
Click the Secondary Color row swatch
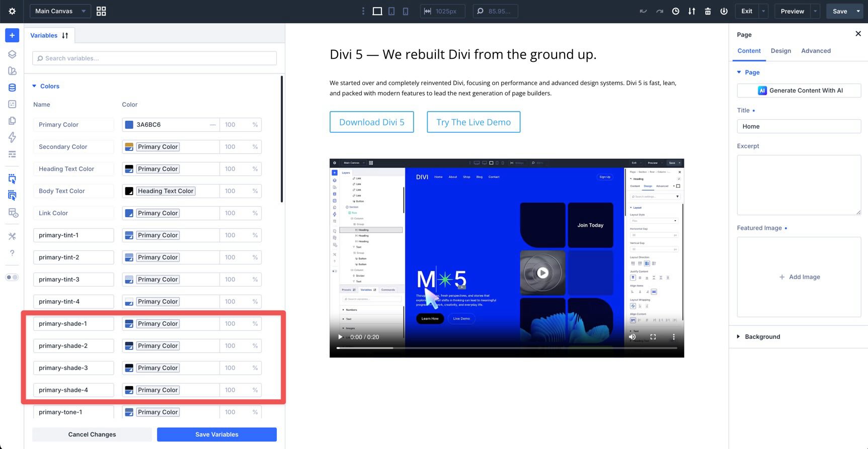(129, 147)
